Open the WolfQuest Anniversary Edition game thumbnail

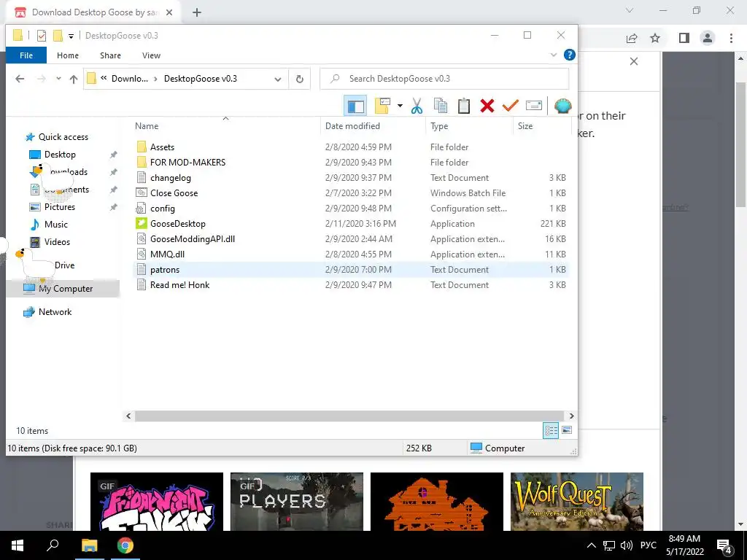(577, 502)
